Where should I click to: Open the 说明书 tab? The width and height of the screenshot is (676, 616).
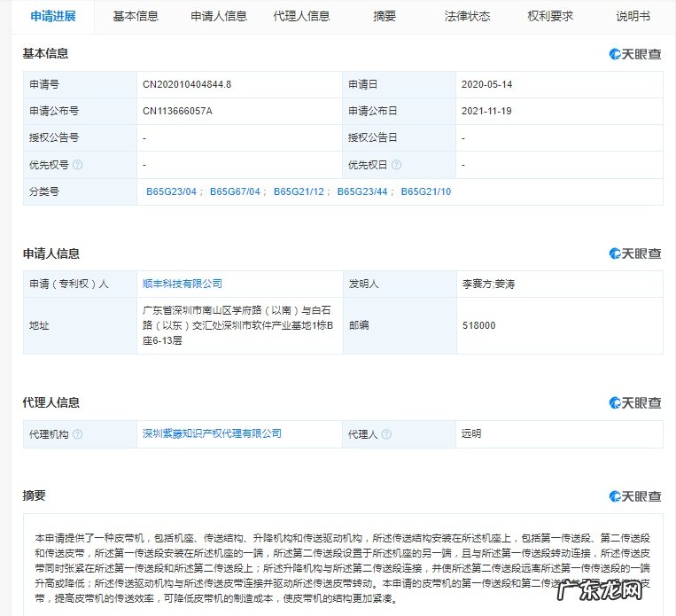[633, 16]
